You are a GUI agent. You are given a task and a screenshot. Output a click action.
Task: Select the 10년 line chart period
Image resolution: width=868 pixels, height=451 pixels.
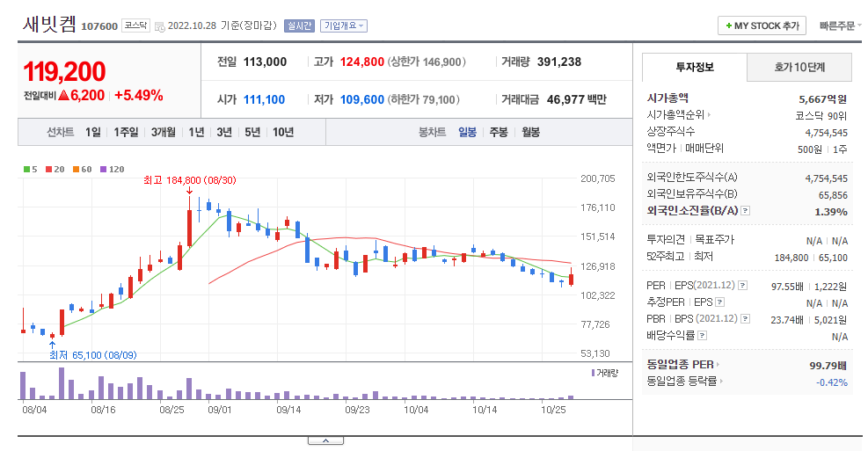click(x=283, y=132)
